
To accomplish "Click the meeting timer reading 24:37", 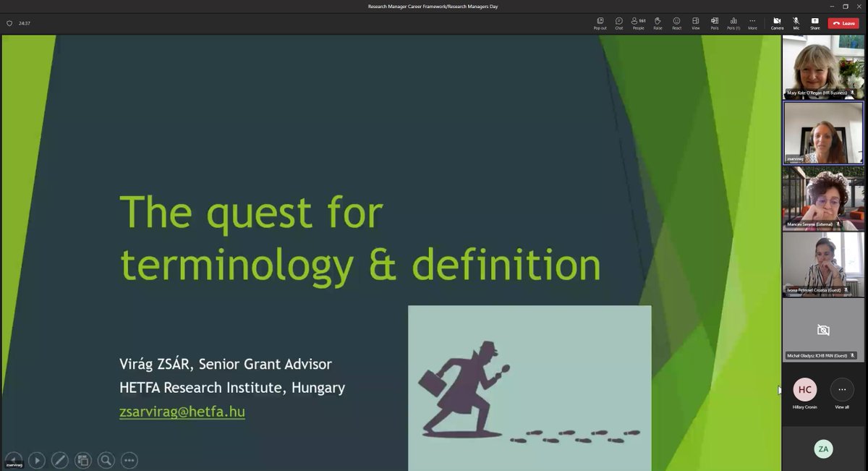I will [25, 23].
